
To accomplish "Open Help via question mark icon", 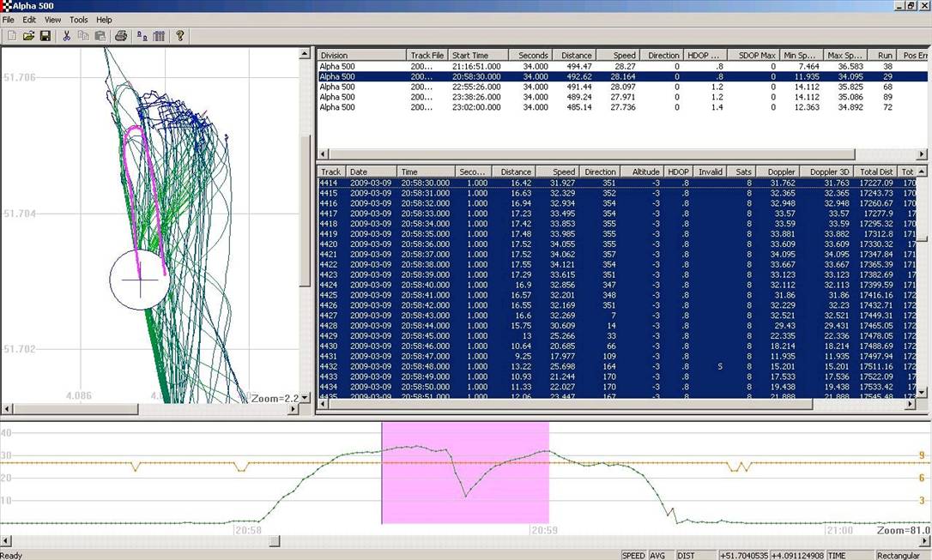I will (x=179, y=36).
